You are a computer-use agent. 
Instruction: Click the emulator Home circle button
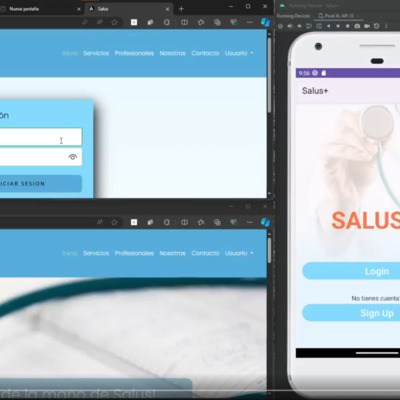point(338,26)
